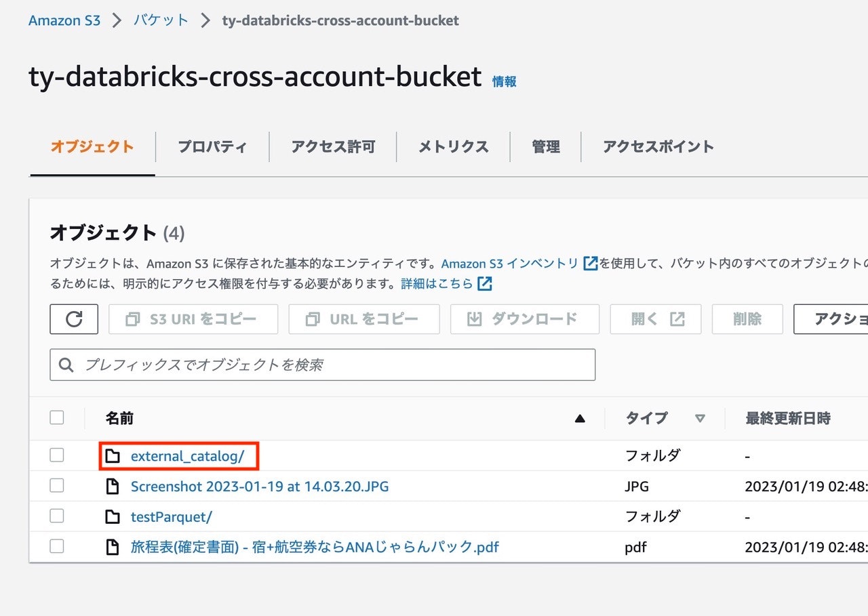Check the select-all checkbox in the table header
868x616 pixels.
[56, 417]
